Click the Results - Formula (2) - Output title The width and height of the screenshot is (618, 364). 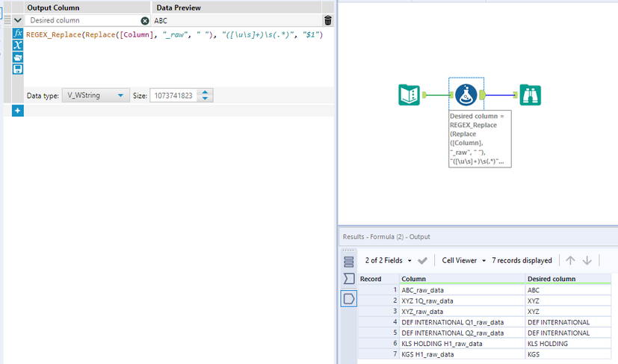pyautogui.click(x=386, y=237)
